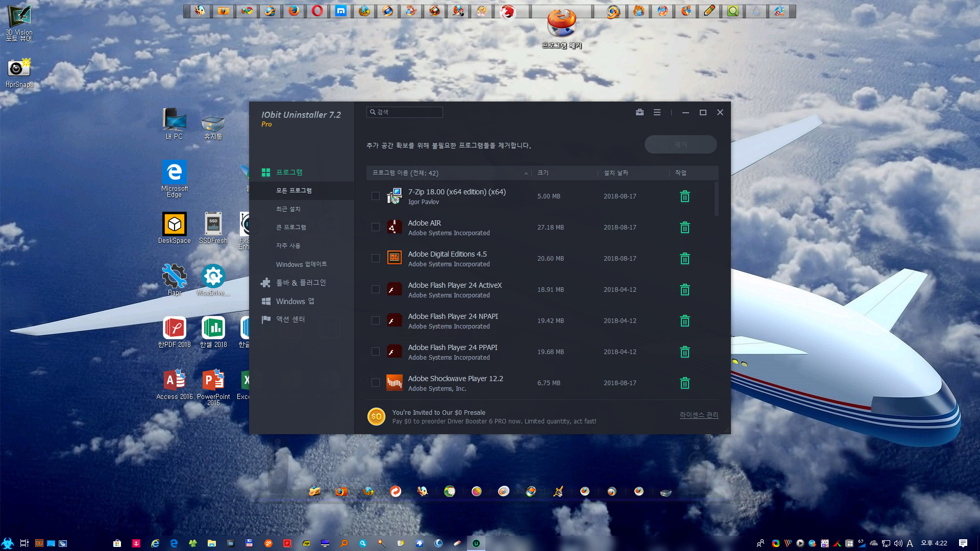The width and height of the screenshot is (980, 551).
Task: Sort by 설치 날짜 install date column
Action: pyautogui.click(x=633, y=173)
